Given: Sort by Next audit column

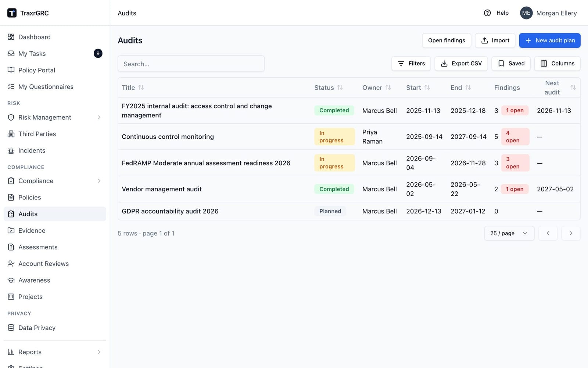Looking at the screenshot, I should tap(556, 88).
